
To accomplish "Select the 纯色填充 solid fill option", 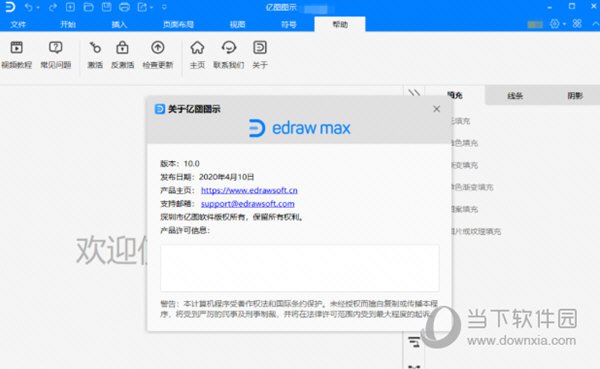I will point(464,143).
